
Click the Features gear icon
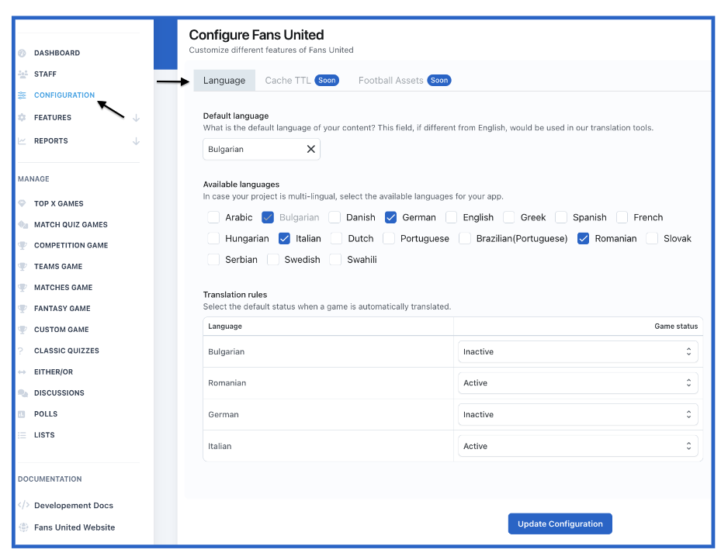click(x=22, y=117)
